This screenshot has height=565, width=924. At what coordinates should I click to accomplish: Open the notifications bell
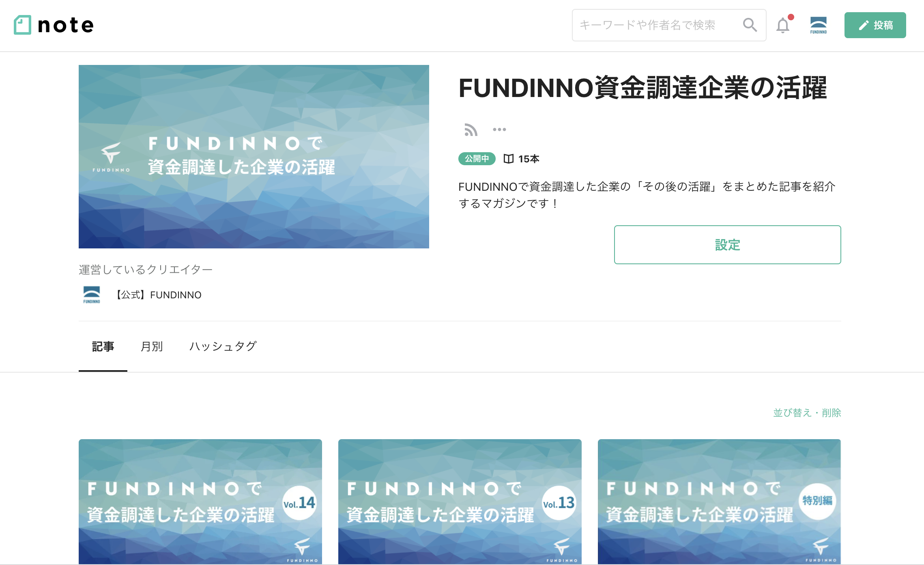click(x=783, y=25)
